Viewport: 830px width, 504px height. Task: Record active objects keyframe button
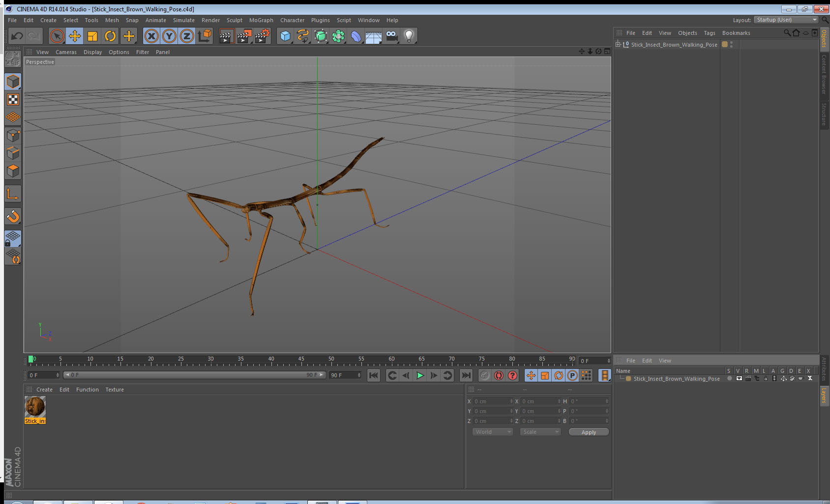click(x=485, y=375)
